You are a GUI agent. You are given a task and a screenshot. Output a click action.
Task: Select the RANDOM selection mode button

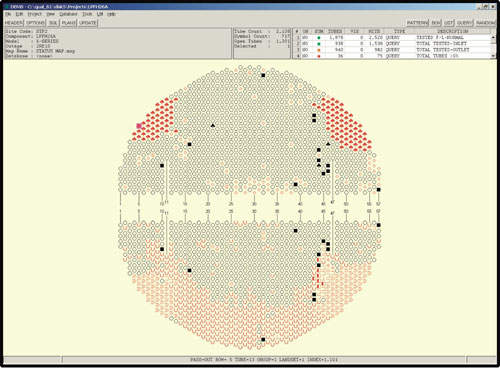485,23
